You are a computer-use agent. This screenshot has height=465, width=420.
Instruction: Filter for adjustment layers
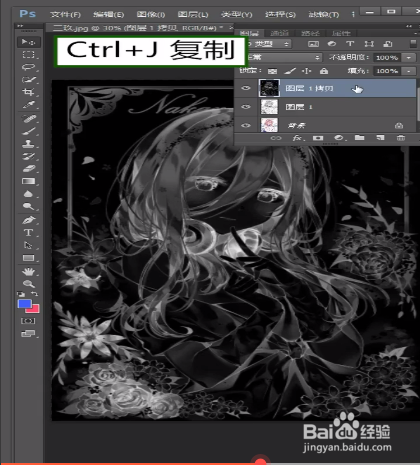click(x=332, y=44)
